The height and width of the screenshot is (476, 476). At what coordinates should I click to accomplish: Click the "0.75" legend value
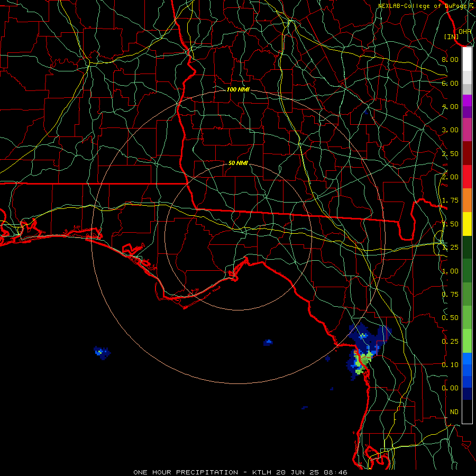(450, 295)
